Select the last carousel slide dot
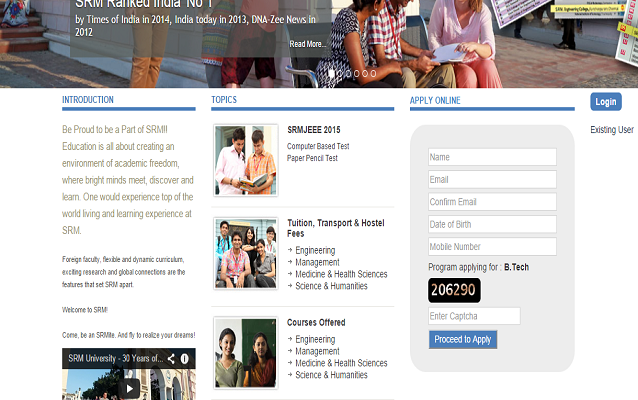 point(373,73)
